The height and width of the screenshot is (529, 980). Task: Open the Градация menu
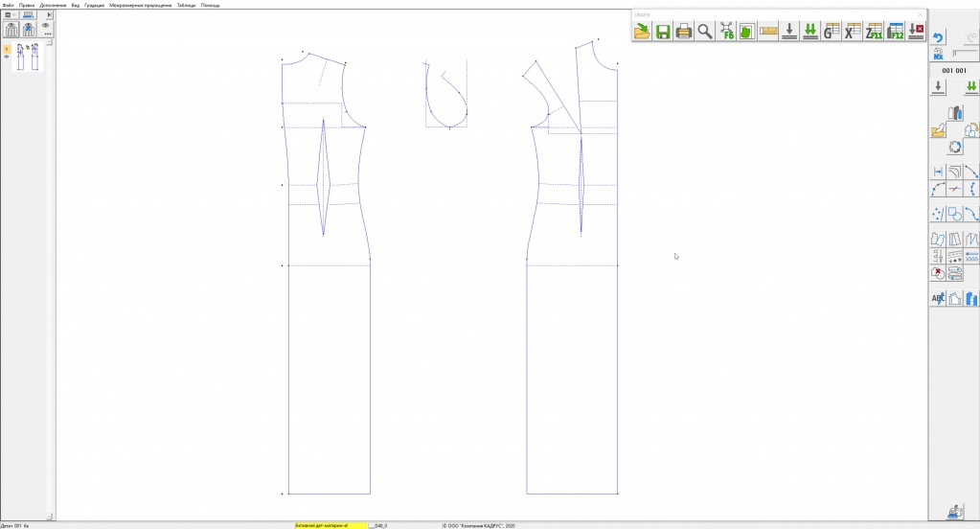[x=95, y=5]
